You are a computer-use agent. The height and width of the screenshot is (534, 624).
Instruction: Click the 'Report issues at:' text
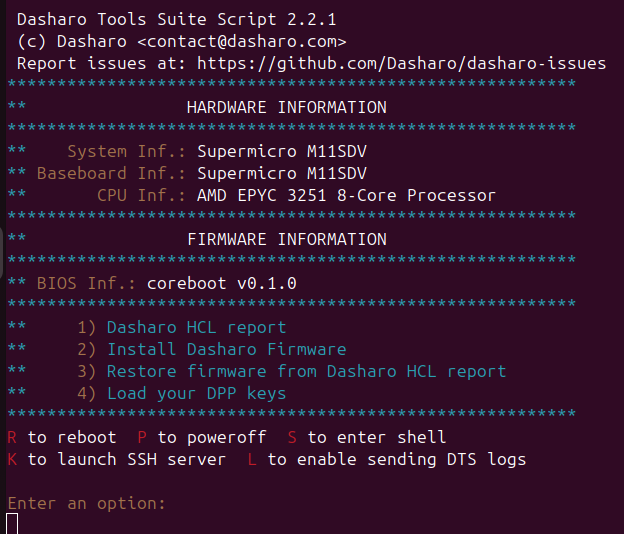coord(101,64)
